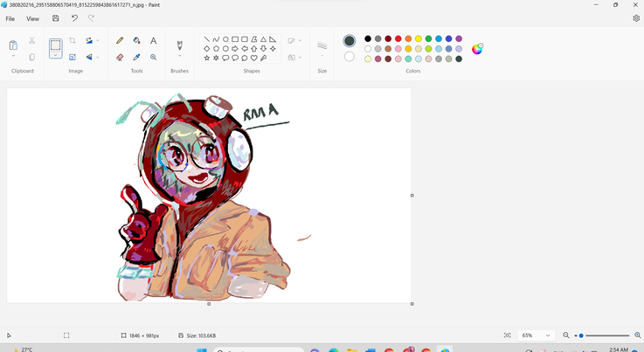Screen dimensions: 644x352
Task: Click the Redo arrow
Action: pyautogui.click(x=91, y=18)
